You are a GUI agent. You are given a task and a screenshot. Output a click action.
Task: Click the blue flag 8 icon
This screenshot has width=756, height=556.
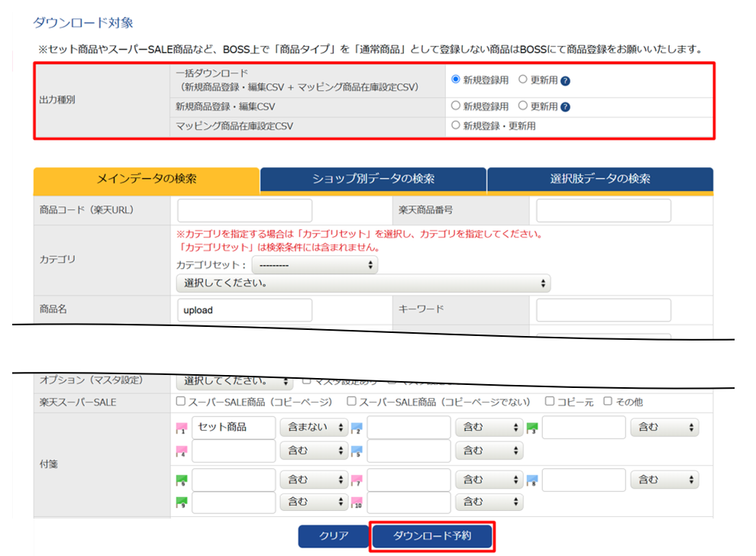pyautogui.click(x=531, y=480)
